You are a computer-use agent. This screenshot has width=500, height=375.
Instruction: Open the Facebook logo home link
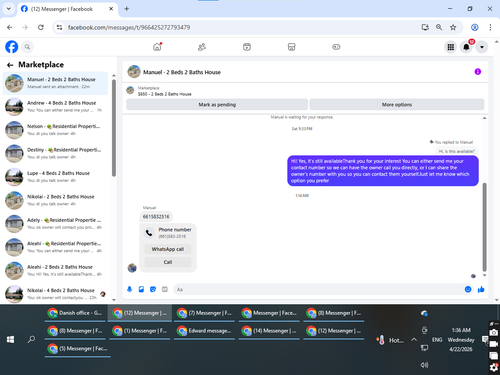tap(12, 47)
